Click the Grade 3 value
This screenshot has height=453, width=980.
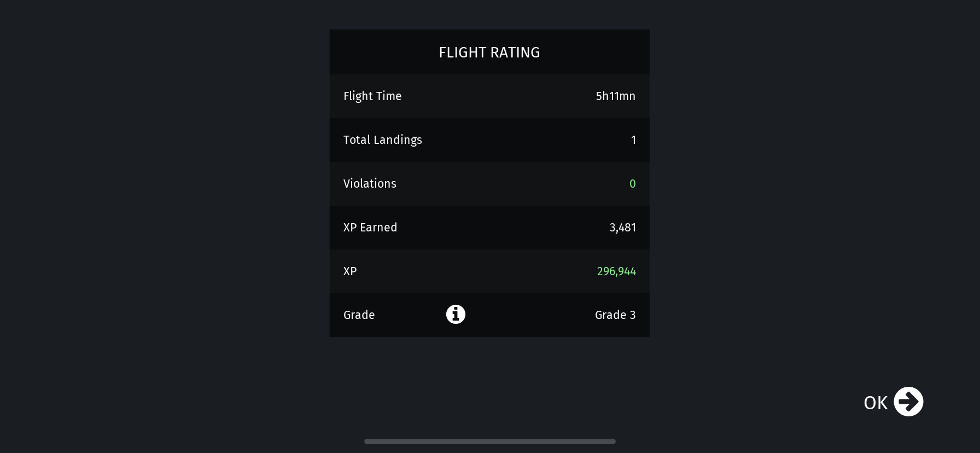click(615, 315)
